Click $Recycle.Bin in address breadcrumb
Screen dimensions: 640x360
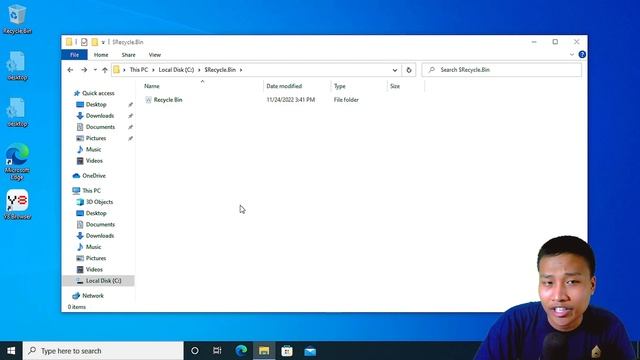coord(220,70)
